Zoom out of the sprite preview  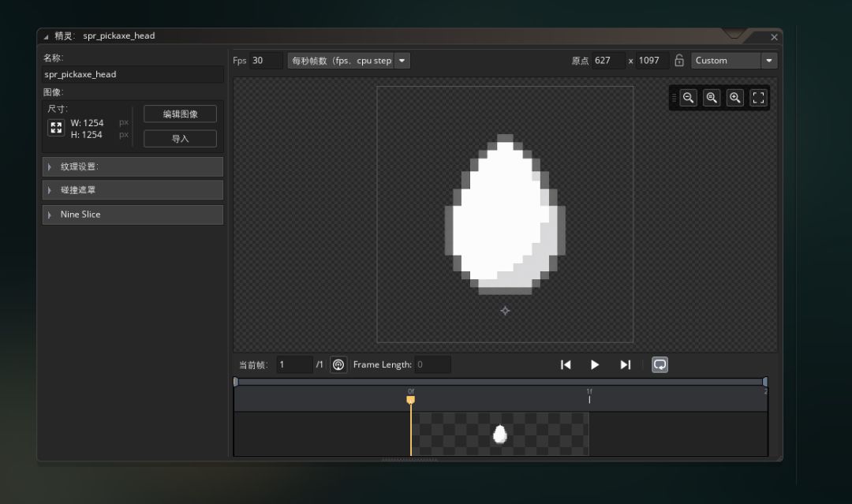[689, 98]
